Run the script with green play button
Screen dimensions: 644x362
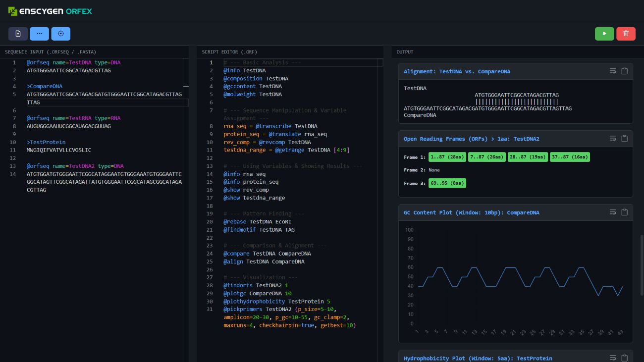pyautogui.click(x=604, y=34)
